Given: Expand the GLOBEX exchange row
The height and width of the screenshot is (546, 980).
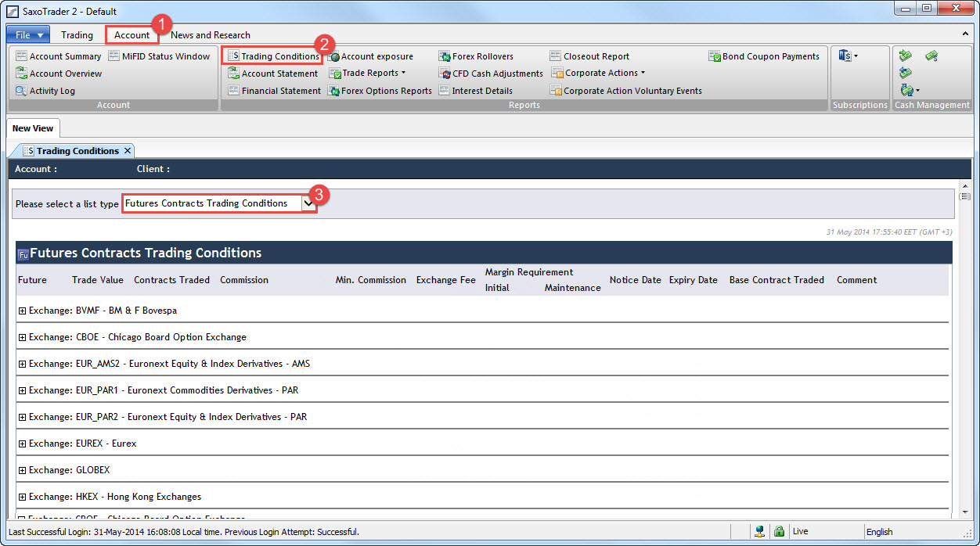Looking at the screenshot, I should coord(22,470).
